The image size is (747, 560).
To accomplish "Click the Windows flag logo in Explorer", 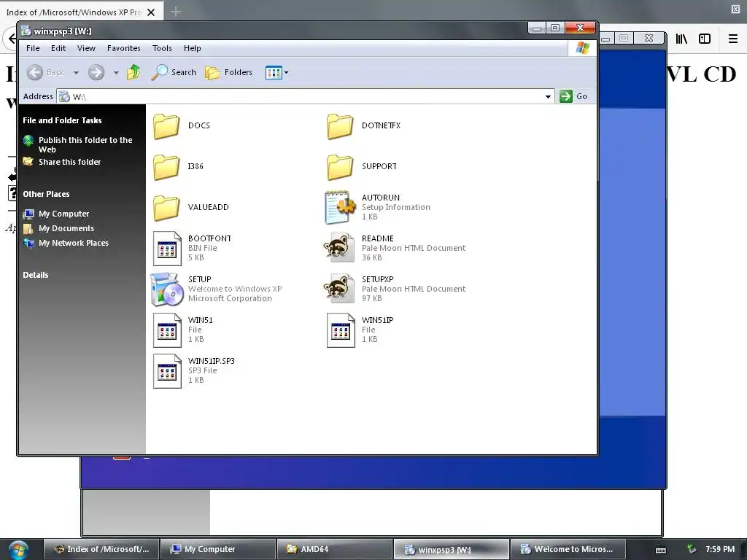I will pos(582,48).
